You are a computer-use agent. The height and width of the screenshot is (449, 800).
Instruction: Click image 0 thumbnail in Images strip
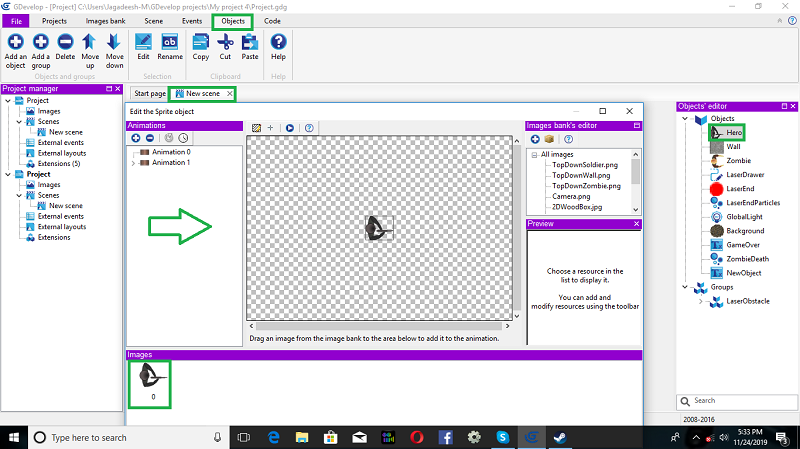149,384
